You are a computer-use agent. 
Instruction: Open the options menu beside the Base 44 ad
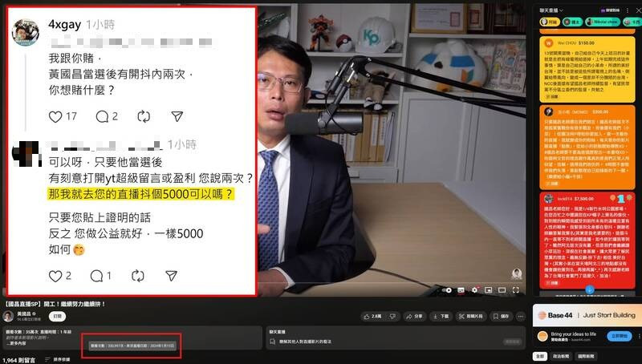(638, 336)
